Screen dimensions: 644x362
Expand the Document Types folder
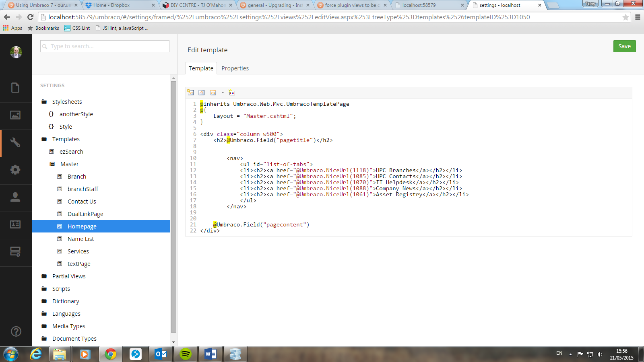point(74,339)
